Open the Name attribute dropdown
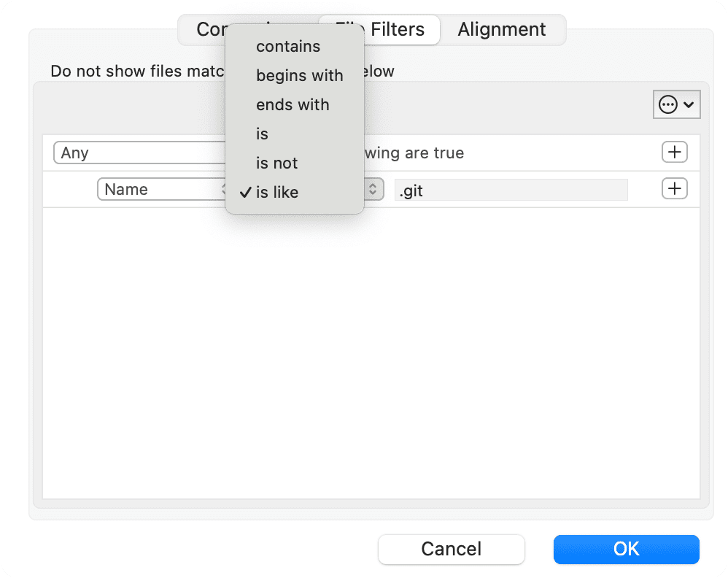The image size is (728, 578). click(x=161, y=190)
